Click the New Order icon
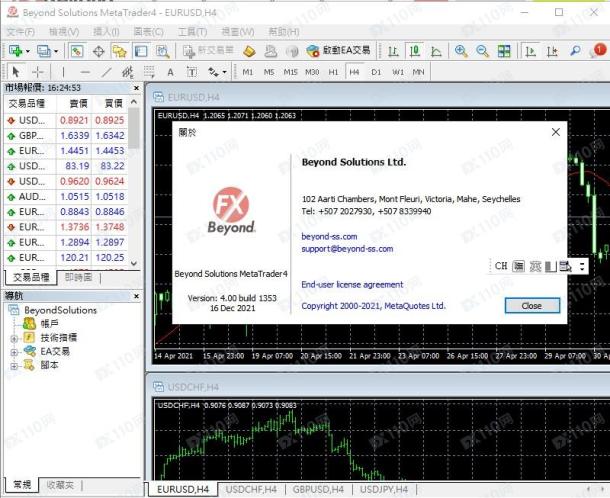Image resolution: width=610 pixels, height=498 pixels. (x=209, y=51)
